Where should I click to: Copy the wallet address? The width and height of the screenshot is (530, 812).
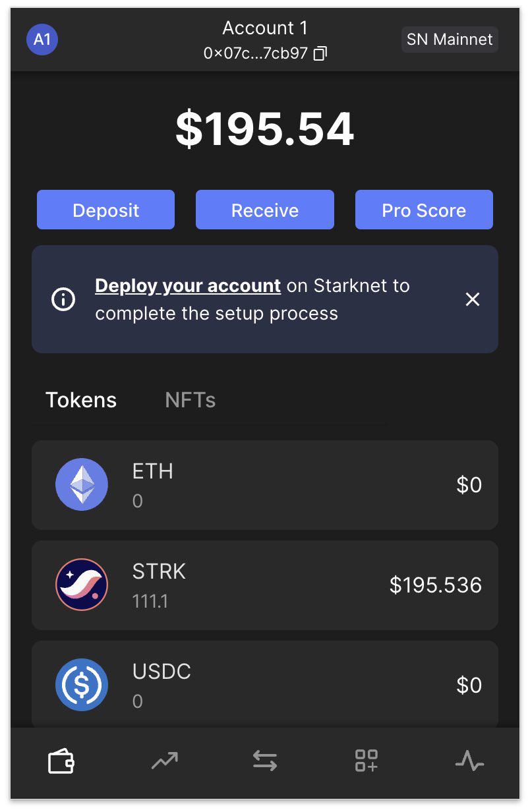point(320,53)
